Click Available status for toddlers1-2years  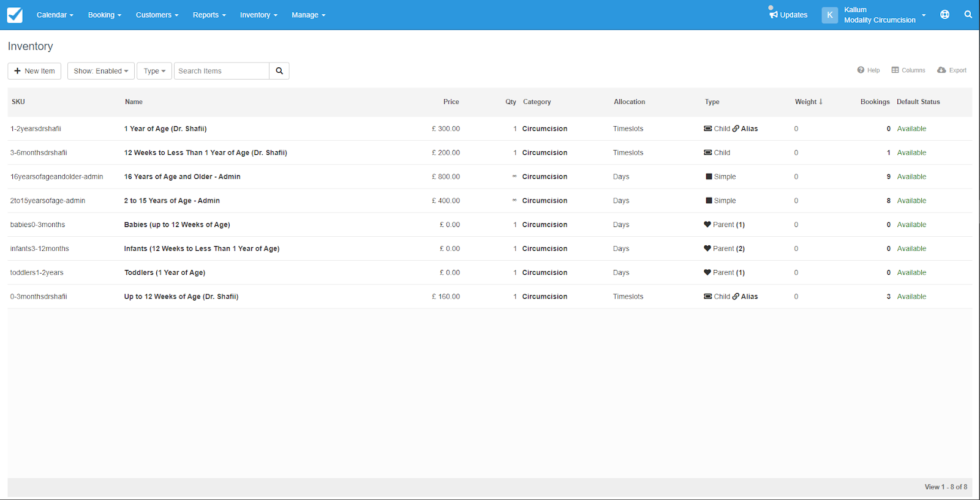point(911,272)
